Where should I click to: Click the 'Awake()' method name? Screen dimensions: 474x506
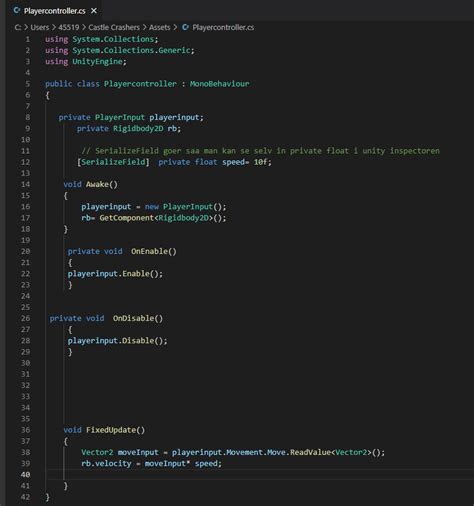[x=102, y=184]
